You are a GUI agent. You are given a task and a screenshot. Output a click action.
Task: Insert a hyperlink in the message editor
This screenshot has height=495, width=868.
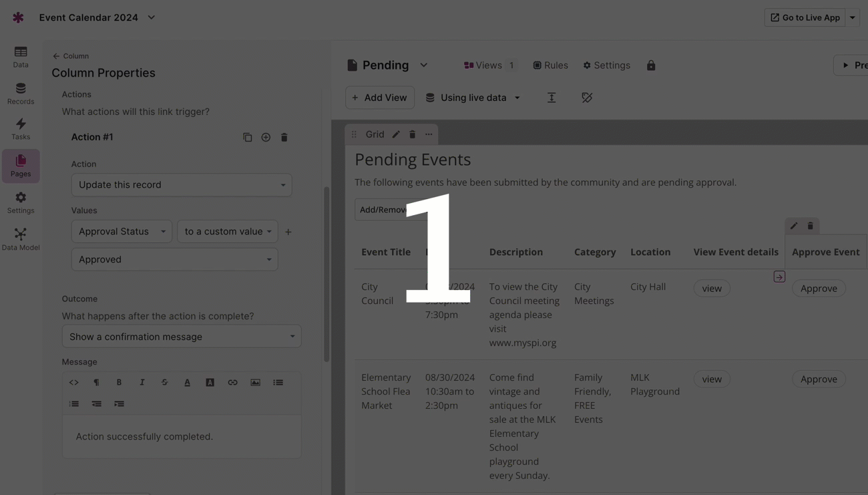[232, 382]
